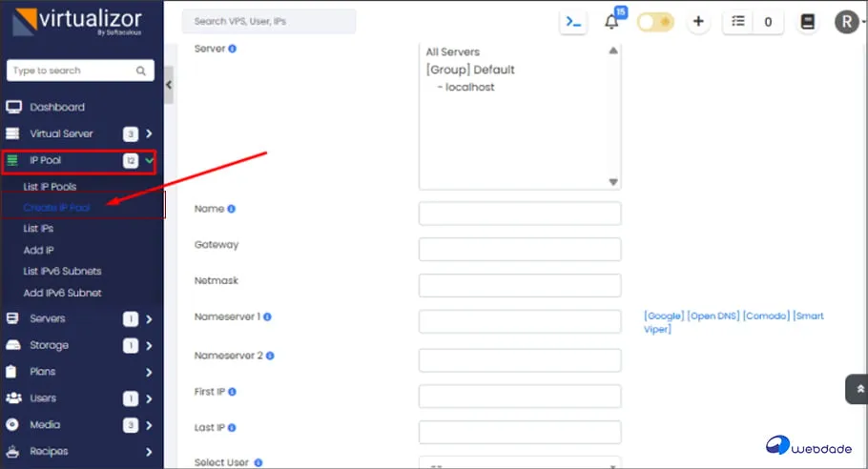Open Create IP Pool in sidebar
Screen dimensions: 868x469
click(x=56, y=207)
